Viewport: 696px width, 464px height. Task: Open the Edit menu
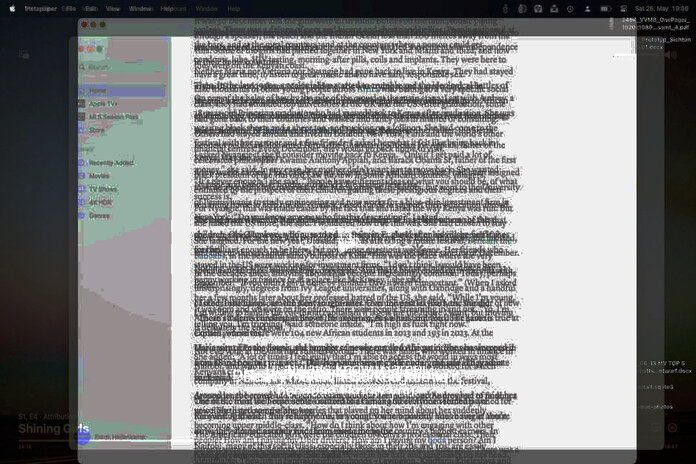[91, 8]
